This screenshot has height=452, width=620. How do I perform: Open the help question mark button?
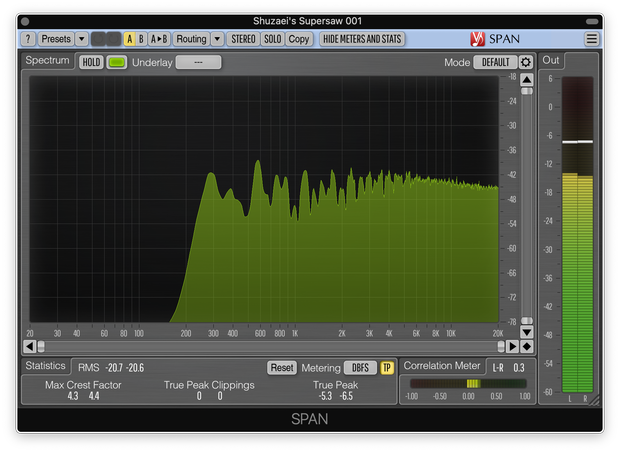click(x=28, y=39)
